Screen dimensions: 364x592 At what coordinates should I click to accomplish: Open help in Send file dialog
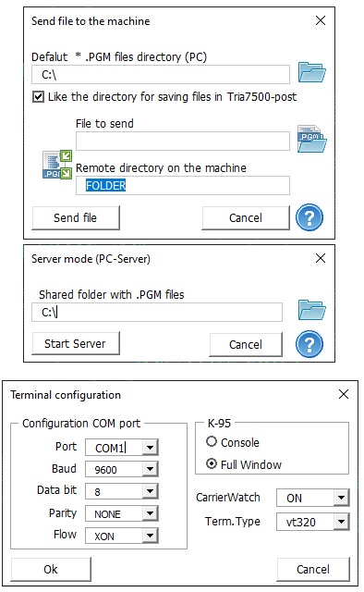click(x=309, y=217)
